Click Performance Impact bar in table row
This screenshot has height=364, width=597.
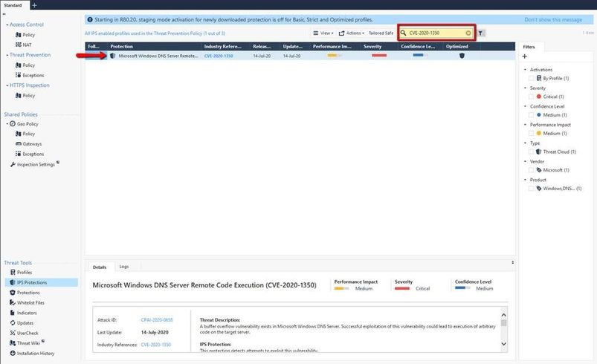[x=335, y=56]
